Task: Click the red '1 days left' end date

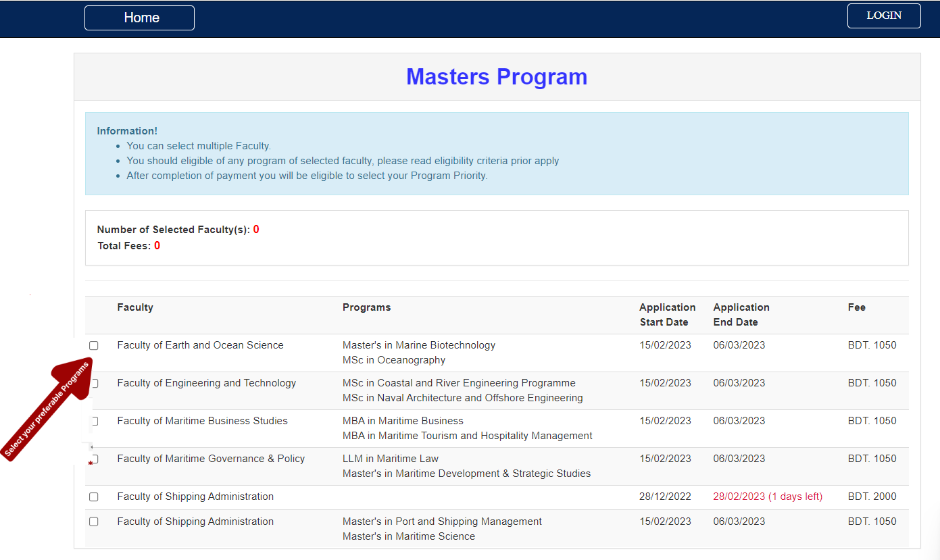Action: [x=768, y=497]
